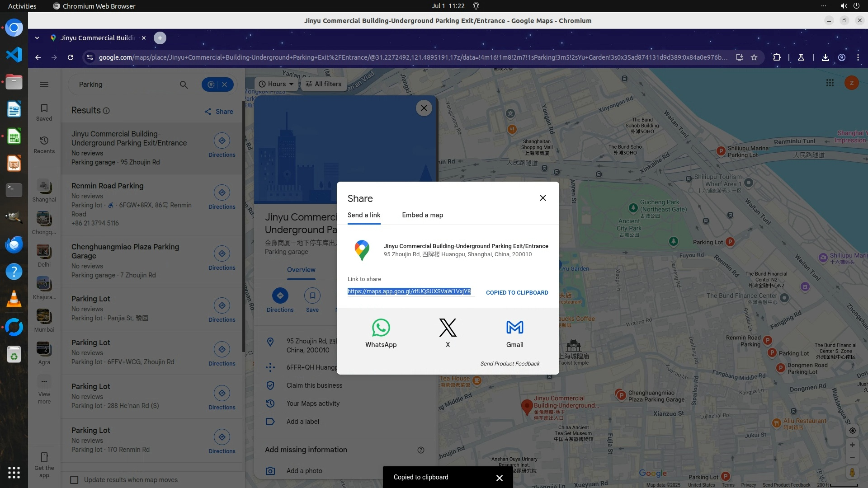Click zoom in map button
This screenshot has width=868, height=488.
point(852,445)
